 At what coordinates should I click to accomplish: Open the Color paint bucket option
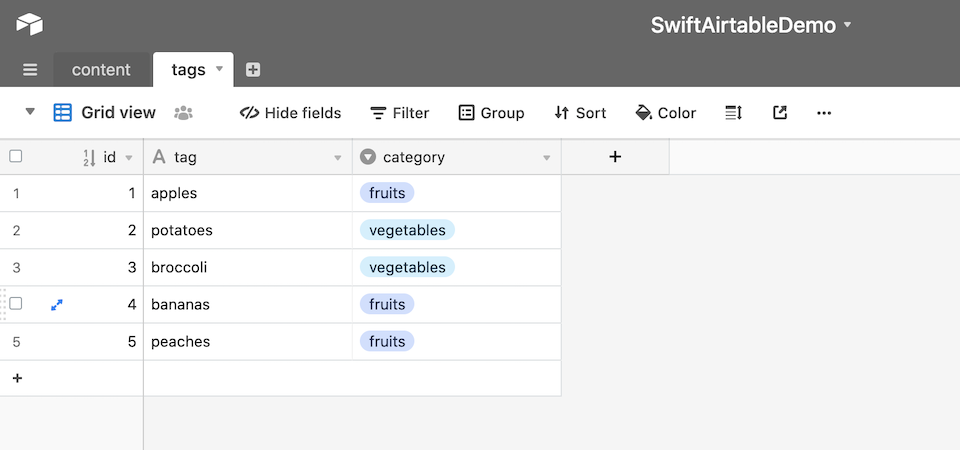[666, 113]
